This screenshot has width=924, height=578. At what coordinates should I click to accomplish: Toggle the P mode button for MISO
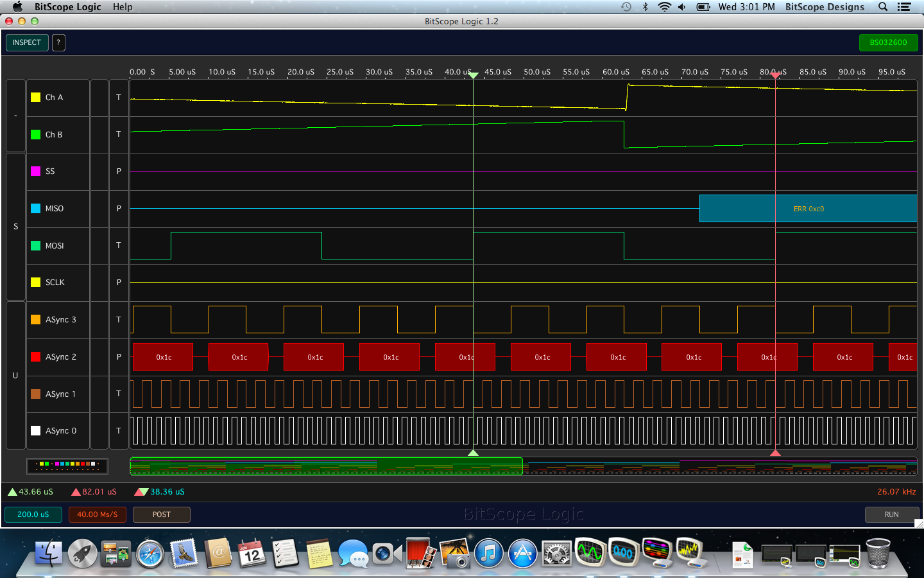119,209
